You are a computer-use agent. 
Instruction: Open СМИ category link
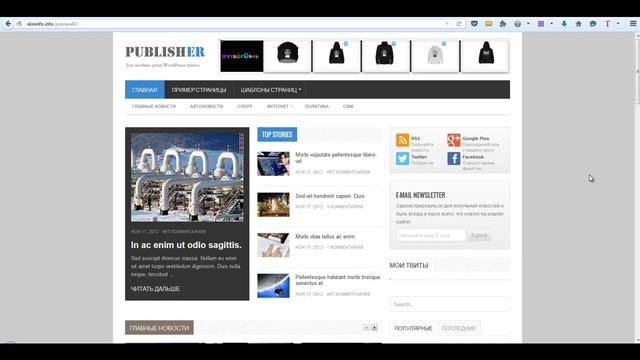pyautogui.click(x=348, y=106)
